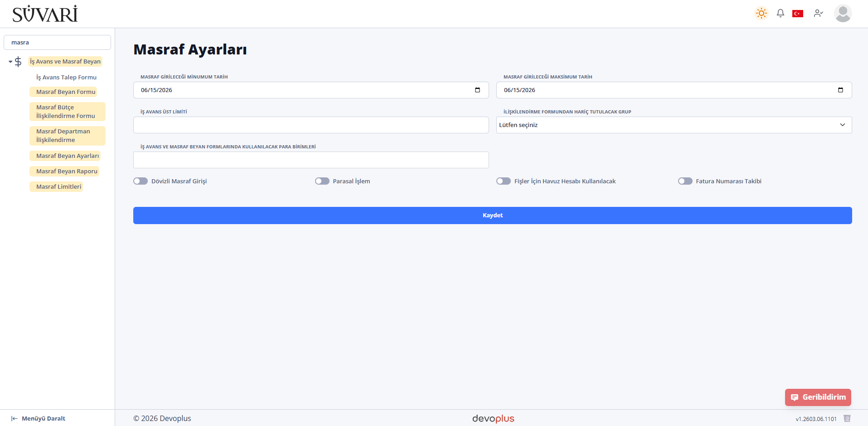Click the dollar sign menu icon

pyautogui.click(x=18, y=62)
